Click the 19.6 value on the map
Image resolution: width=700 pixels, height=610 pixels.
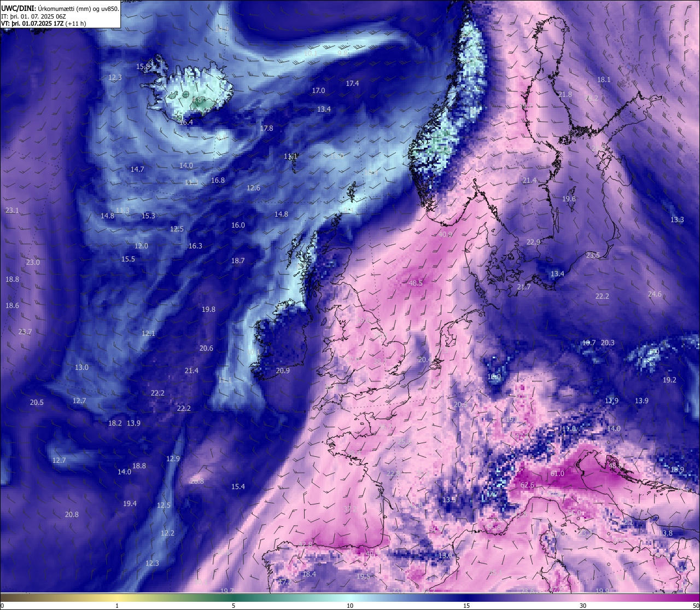click(x=569, y=199)
